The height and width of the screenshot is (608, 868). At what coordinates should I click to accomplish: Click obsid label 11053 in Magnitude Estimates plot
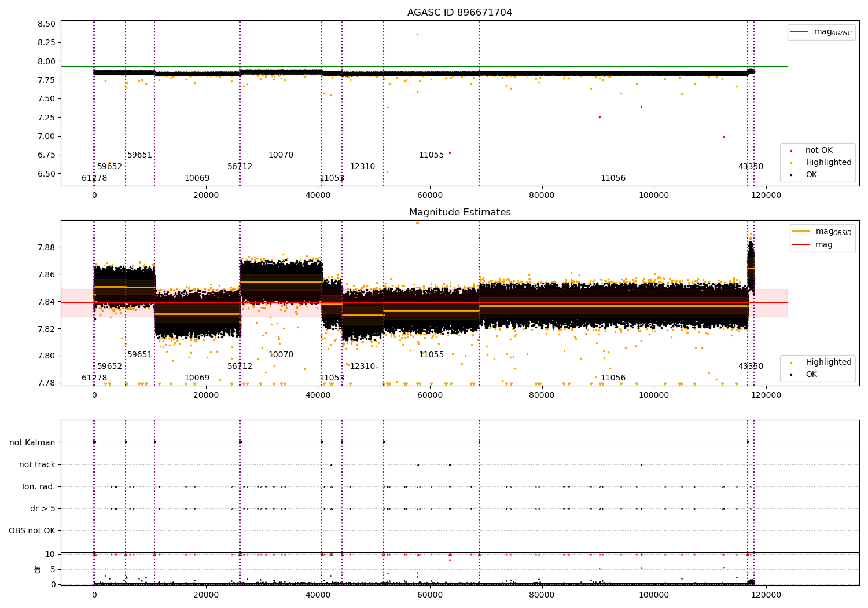[x=332, y=378]
